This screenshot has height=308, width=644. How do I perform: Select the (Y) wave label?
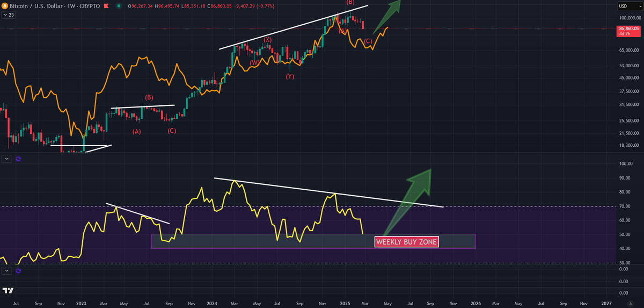point(290,76)
